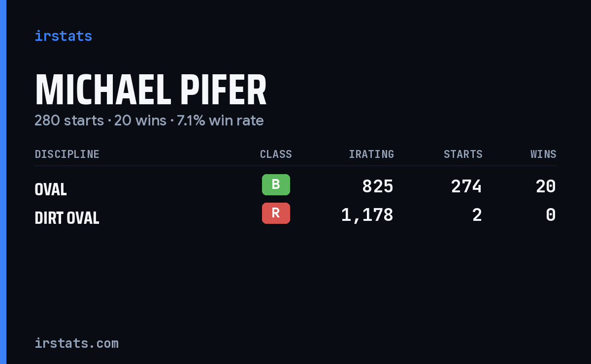This screenshot has width=591, height=364.
Task: Sort by the IRATING column header
Action: point(371,154)
